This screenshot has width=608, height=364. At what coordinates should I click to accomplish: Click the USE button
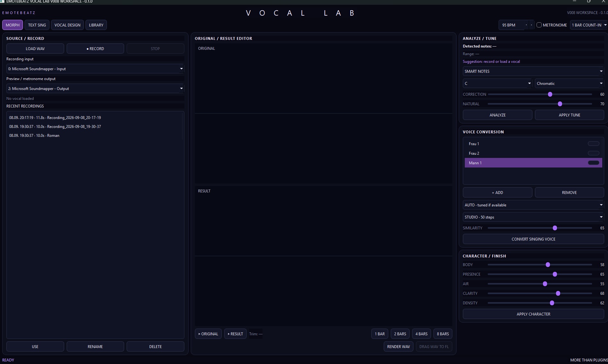click(35, 346)
